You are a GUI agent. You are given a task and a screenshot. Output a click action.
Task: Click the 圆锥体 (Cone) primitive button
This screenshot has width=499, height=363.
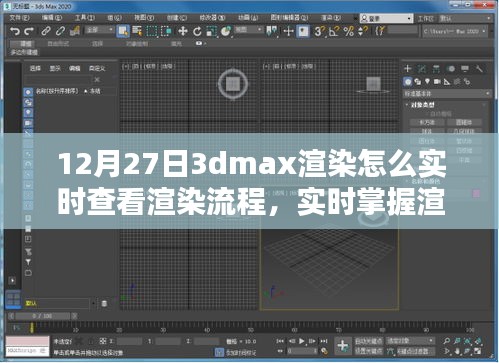click(x=464, y=122)
